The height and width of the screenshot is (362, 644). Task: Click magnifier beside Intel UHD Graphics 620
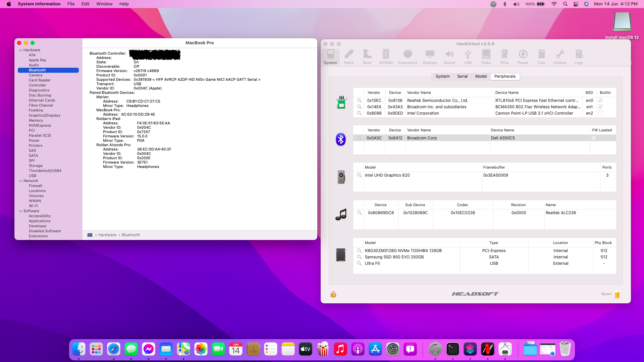click(359, 175)
